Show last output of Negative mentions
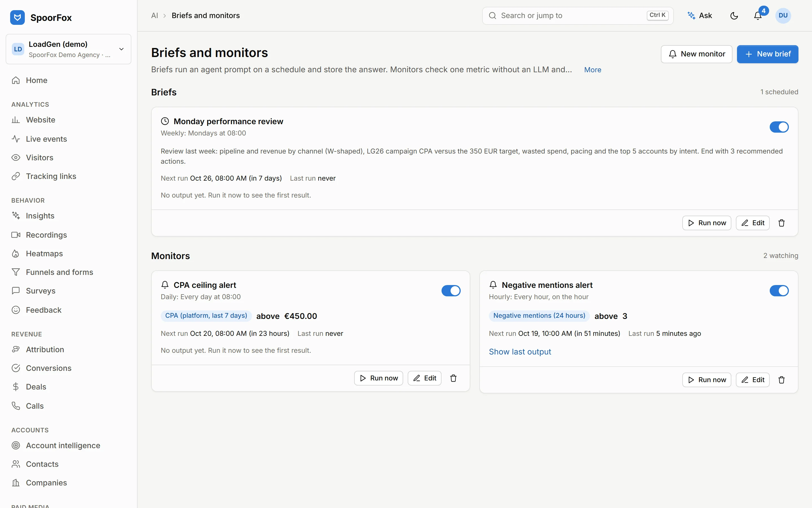Image resolution: width=812 pixels, height=508 pixels. click(x=520, y=352)
